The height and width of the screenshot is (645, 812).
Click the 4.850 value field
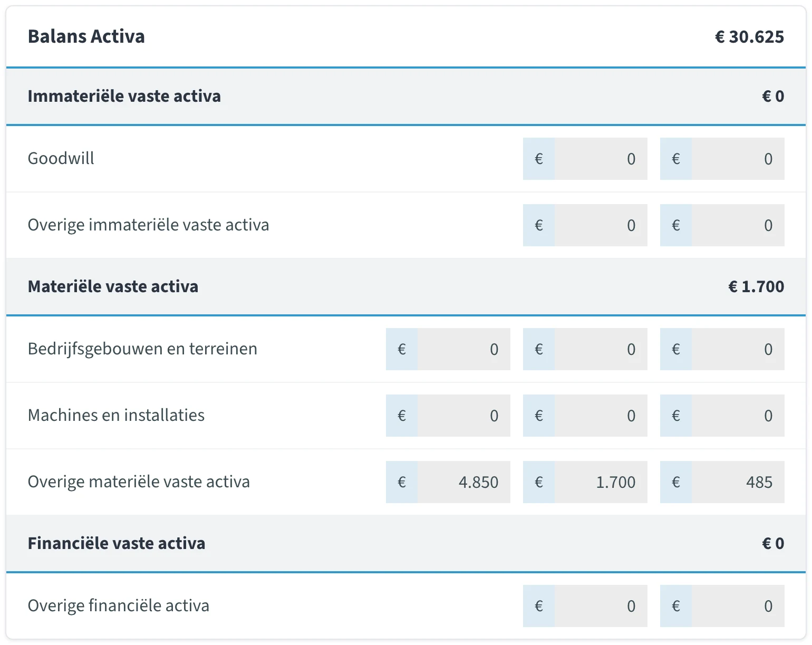tap(463, 482)
